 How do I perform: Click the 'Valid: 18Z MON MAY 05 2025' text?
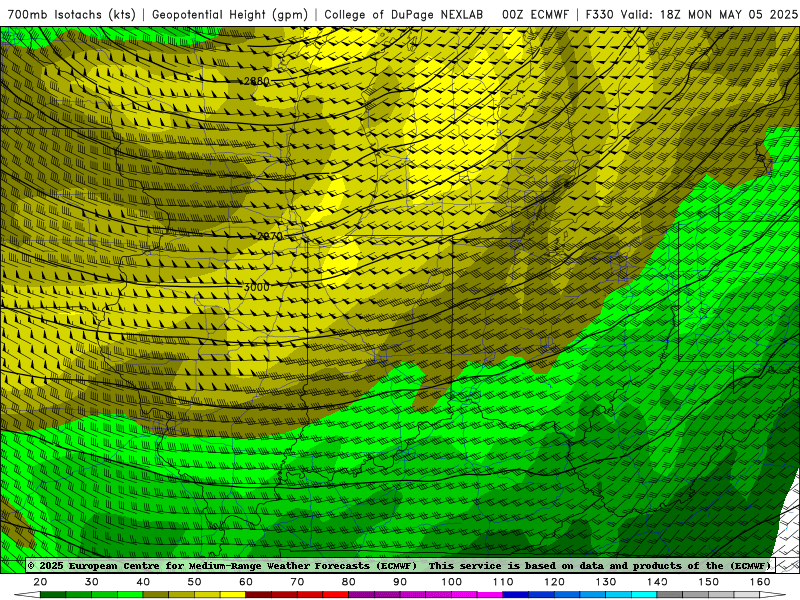709,14
